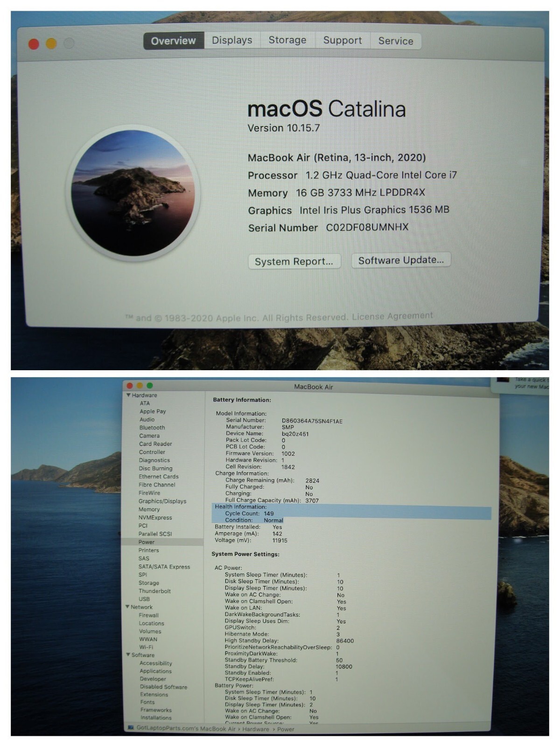This screenshot has width=560, height=747.
Task: Select SATA/SATA Express in the sidebar
Action: coord(164,567)
